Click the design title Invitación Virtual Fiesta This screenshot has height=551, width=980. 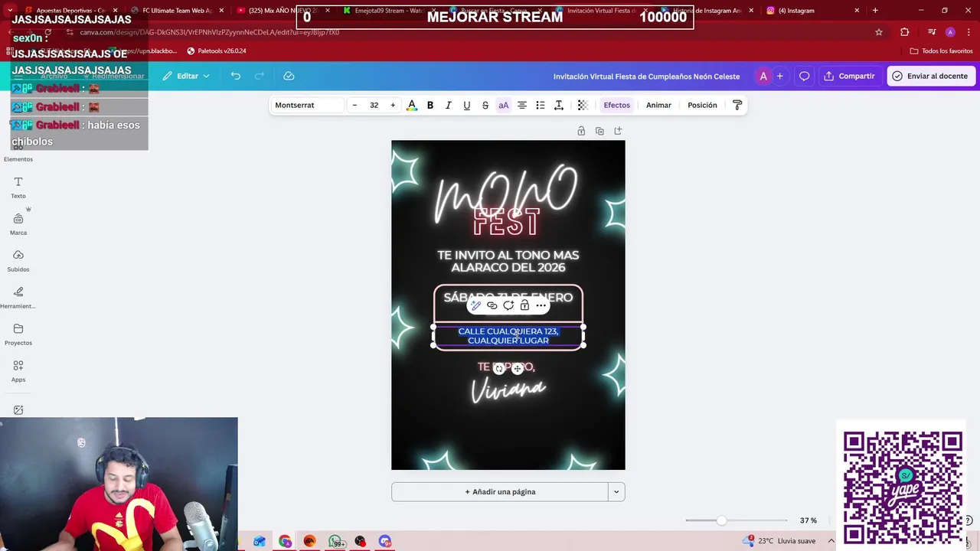point(646,77)
